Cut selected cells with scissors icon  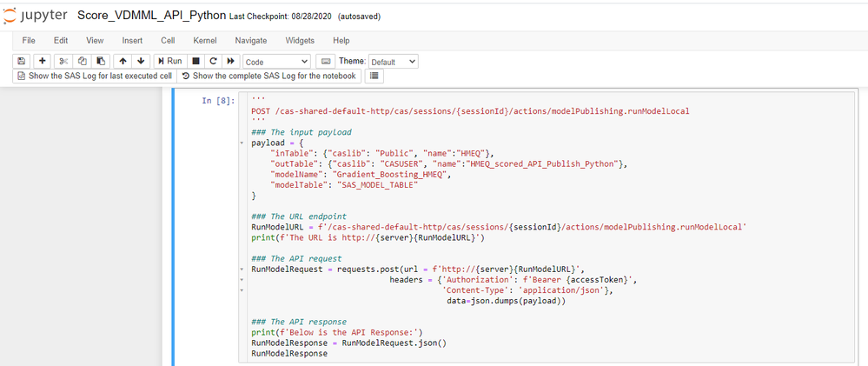tap(63, 62)
